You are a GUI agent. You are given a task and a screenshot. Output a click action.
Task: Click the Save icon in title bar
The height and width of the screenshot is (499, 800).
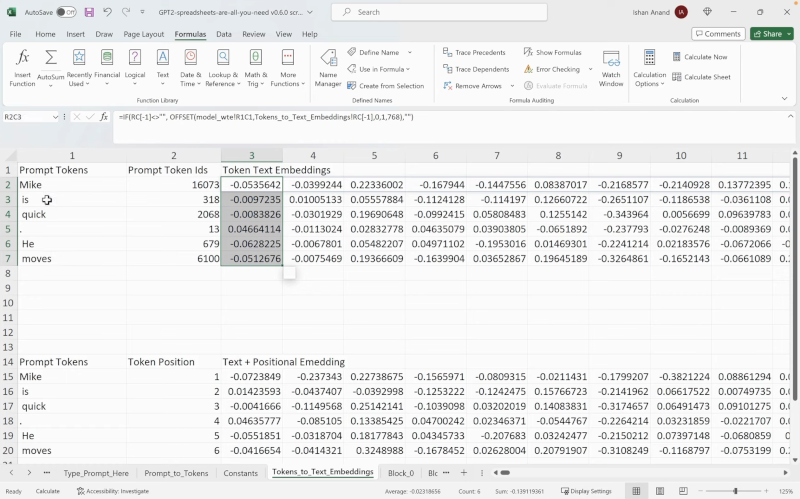pos(89,12)
